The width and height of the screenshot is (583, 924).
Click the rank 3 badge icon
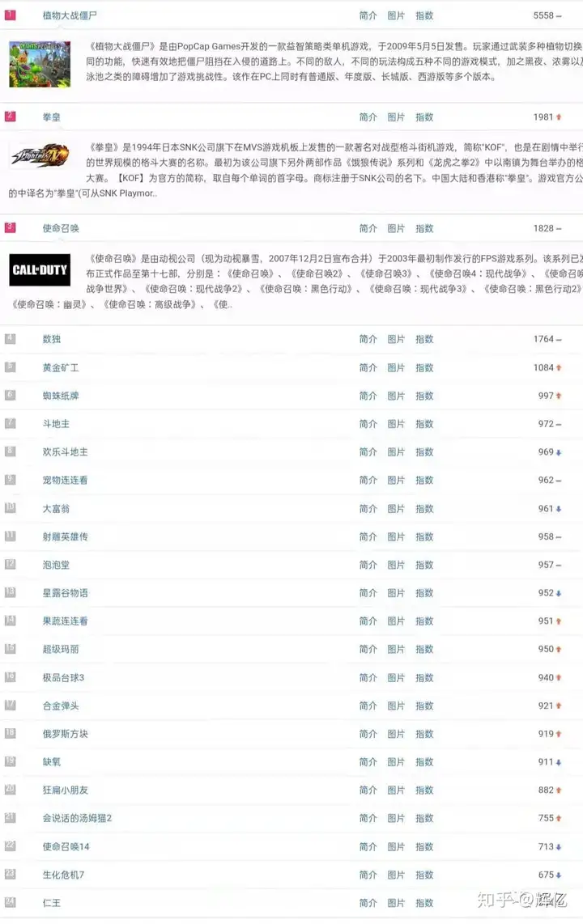[10, 227]
